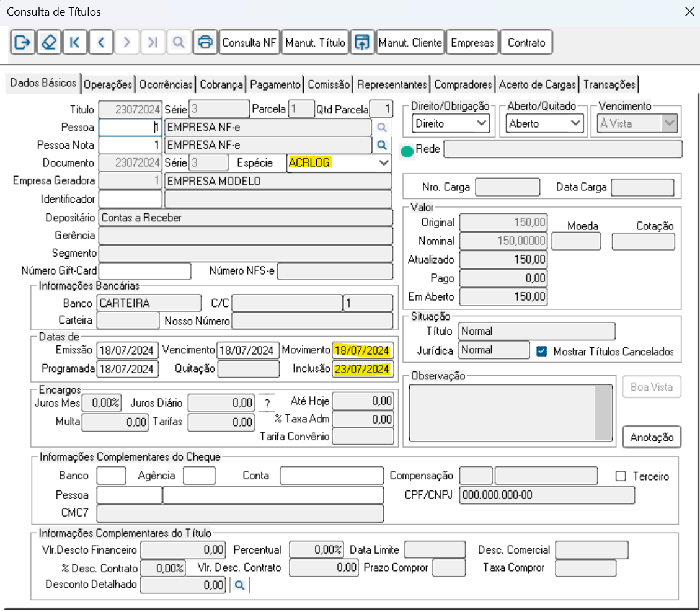700x612 pixels.
Task: Click the exit door icon in toolbar
Action: tap(22, 43)
